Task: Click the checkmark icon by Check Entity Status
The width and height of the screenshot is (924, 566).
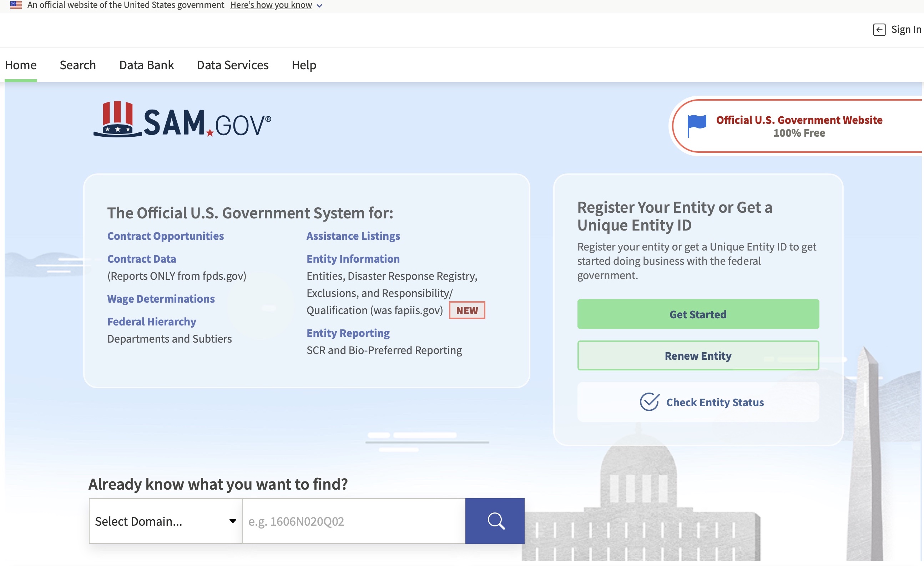Action: [650, 402]
